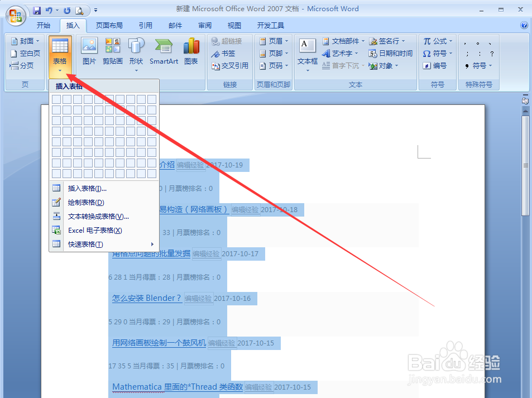532x398 pixels.
Task: Switch to the 邮件 ribbon tab
Action: tap(175, 26)
